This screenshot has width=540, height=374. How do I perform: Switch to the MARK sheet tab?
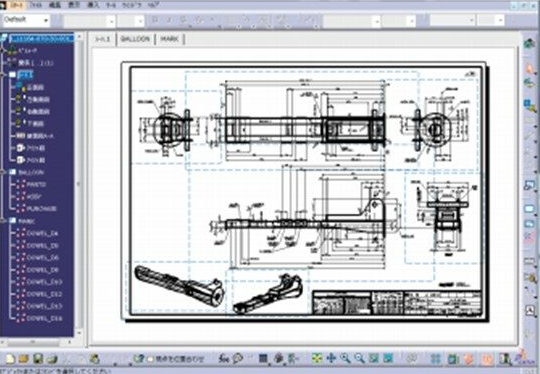click(x=170, y=39)
